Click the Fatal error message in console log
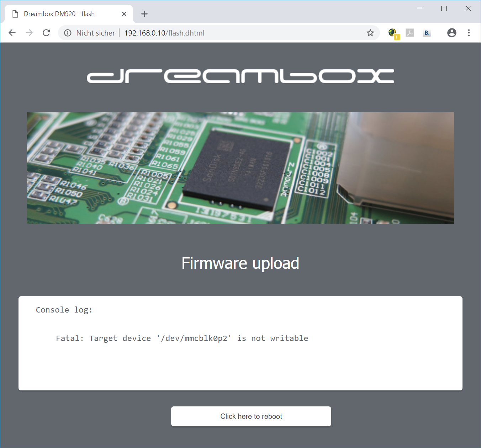The height and width of the screenshot is (448, 481). click(x=182, y=338)
